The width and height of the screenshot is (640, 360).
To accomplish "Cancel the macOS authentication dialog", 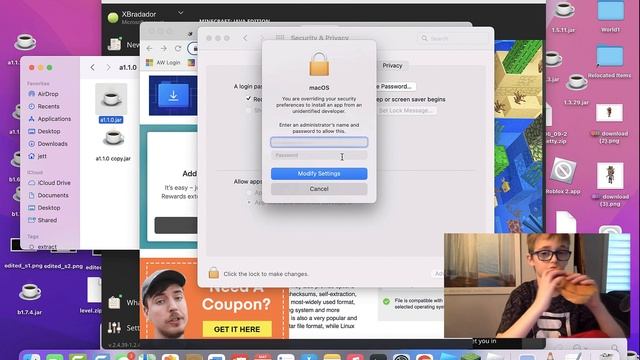I will (319, 189).
